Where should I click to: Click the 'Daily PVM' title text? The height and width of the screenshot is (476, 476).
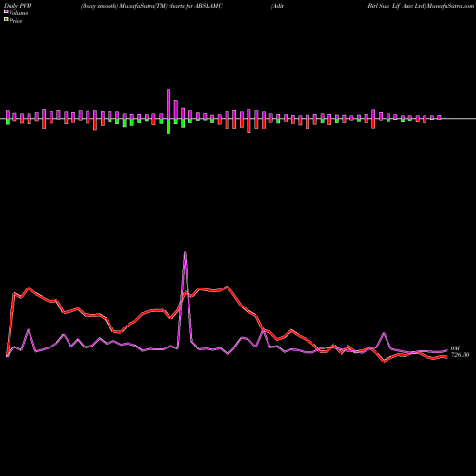18,6
